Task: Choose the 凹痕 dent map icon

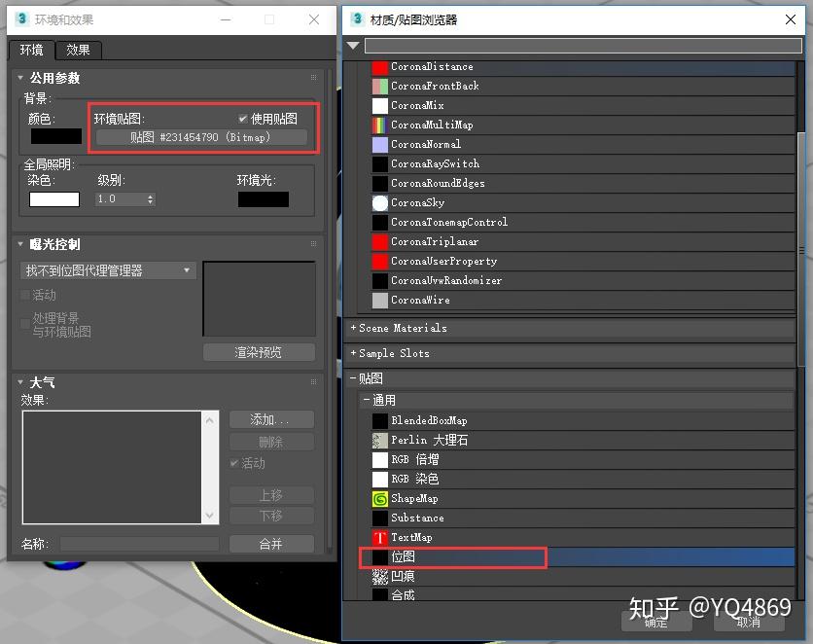Action: pos(380,577)
